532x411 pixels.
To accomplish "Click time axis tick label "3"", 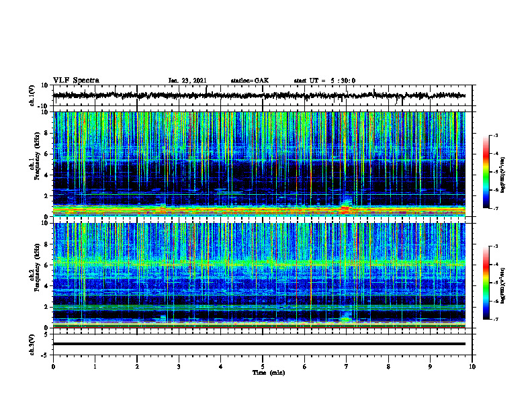I will (179, 367).
